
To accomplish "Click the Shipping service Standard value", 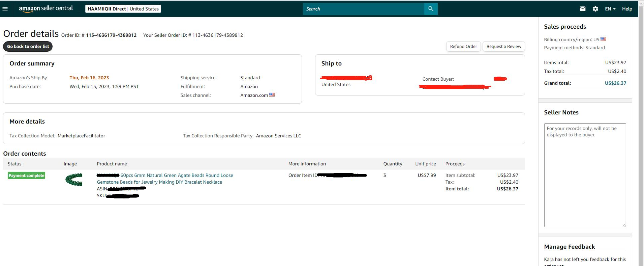I will 250,78.
